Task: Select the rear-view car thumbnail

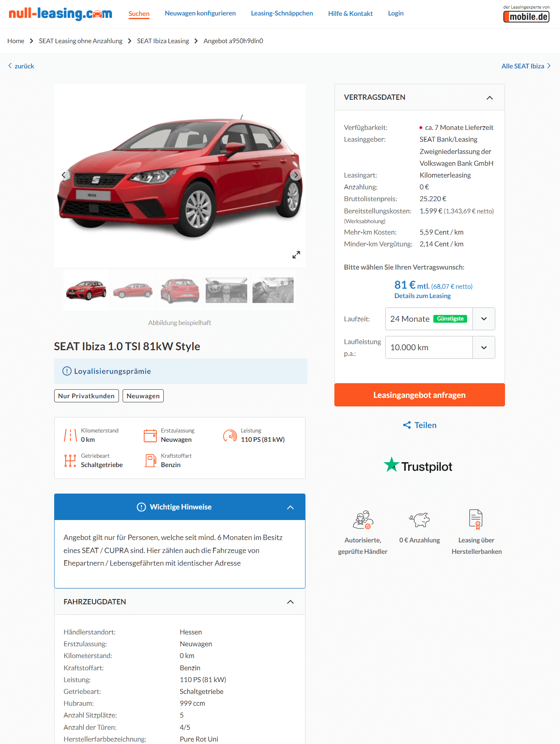Action: [x=180, y=290]
